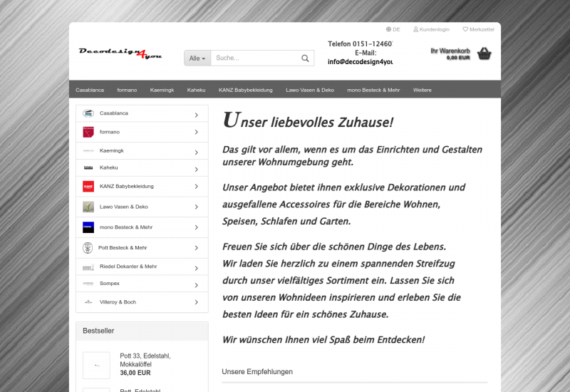Viewport: 570px width, 392px height.
Task: Expand the Riedel Dekanter & Mehr chevron
Action: click(196, 267)
